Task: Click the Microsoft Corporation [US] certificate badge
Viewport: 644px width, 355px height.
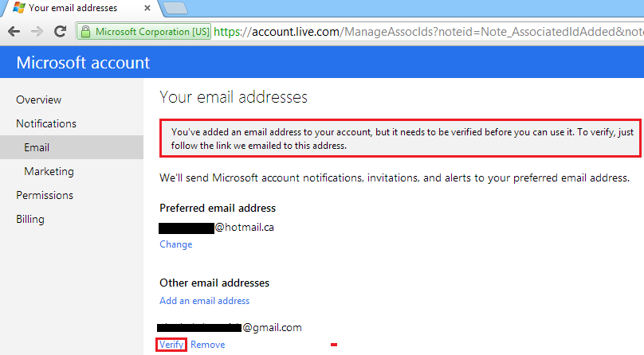Action: coord(144,32)
